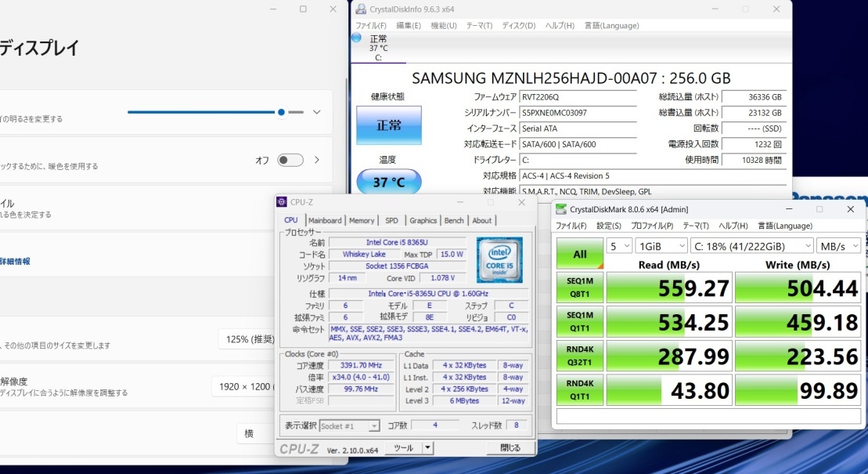This screenshot has height=474, width=868.
Task: Select the blue disk status circle for drive C:
Action: 356,38
